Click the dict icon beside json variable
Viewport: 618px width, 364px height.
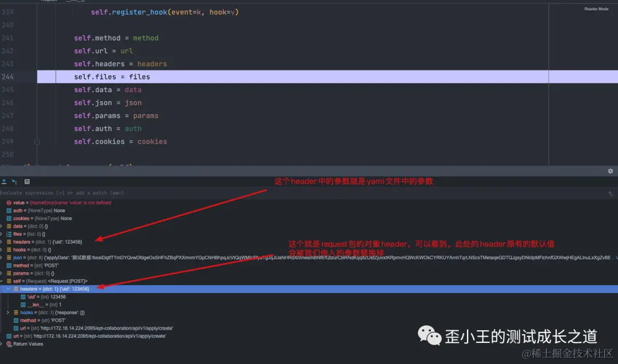click(x=9, y=258)
